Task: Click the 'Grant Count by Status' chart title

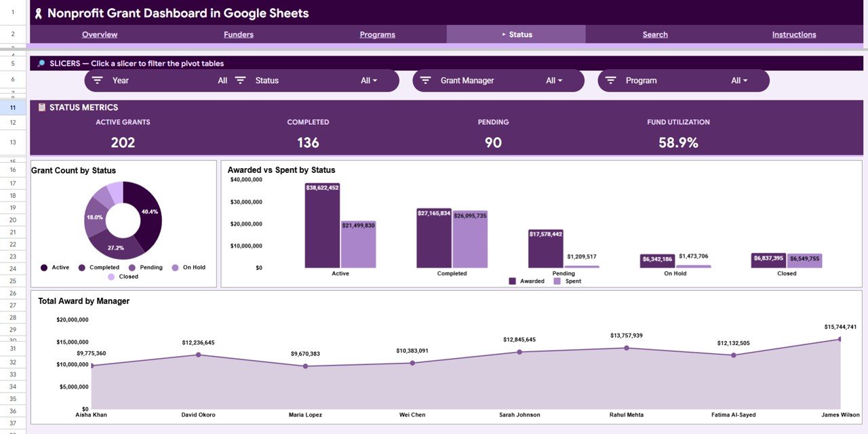Action: [x=73, y=170]
